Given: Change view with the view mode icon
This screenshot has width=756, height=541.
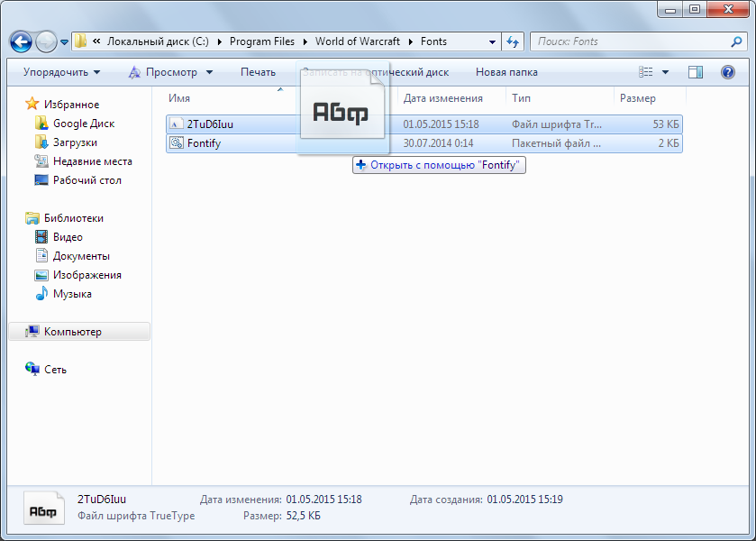Looking at the screenshot, I should 645,72.
